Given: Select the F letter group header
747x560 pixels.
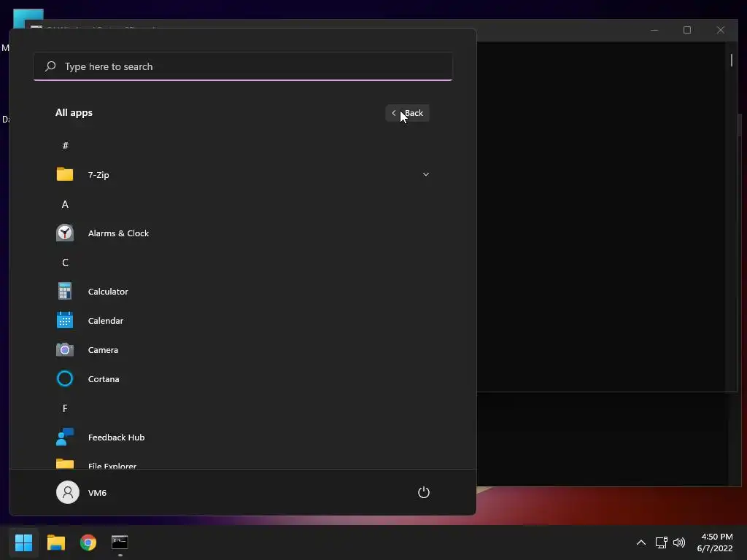Looking at the screenshot, I should [x=65, y=408].
